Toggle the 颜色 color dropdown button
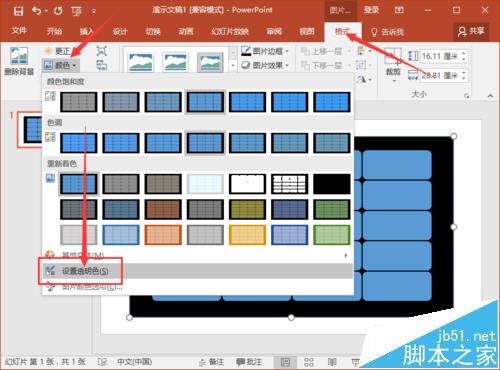Screen dimensions: 500x370 pyautogui.click(x=61, y=65)
